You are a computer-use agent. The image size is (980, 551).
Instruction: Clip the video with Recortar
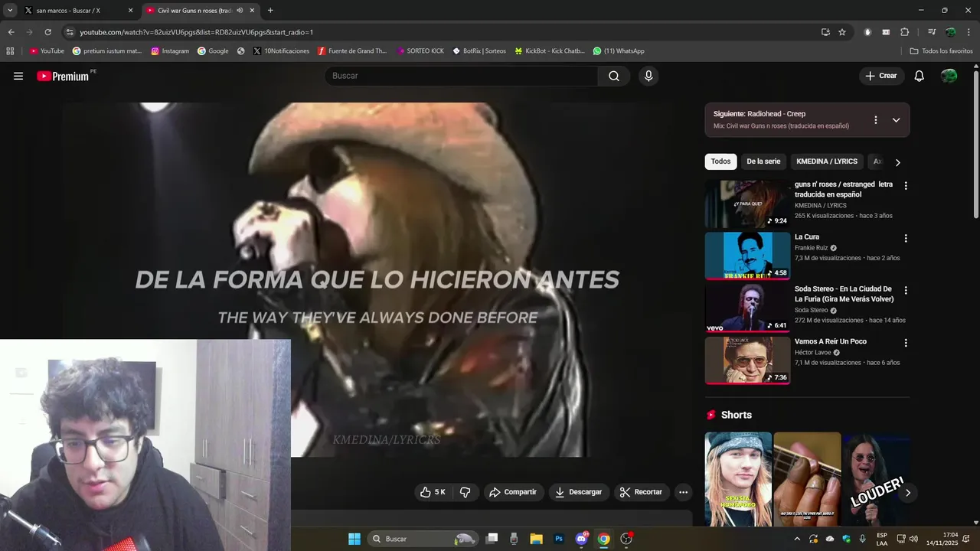pyautogui.click(x=642, y=492)
